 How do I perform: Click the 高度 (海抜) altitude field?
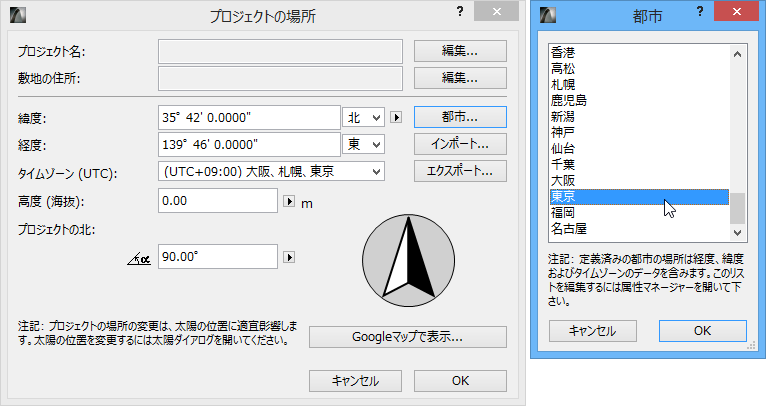(x=217, y=201)
